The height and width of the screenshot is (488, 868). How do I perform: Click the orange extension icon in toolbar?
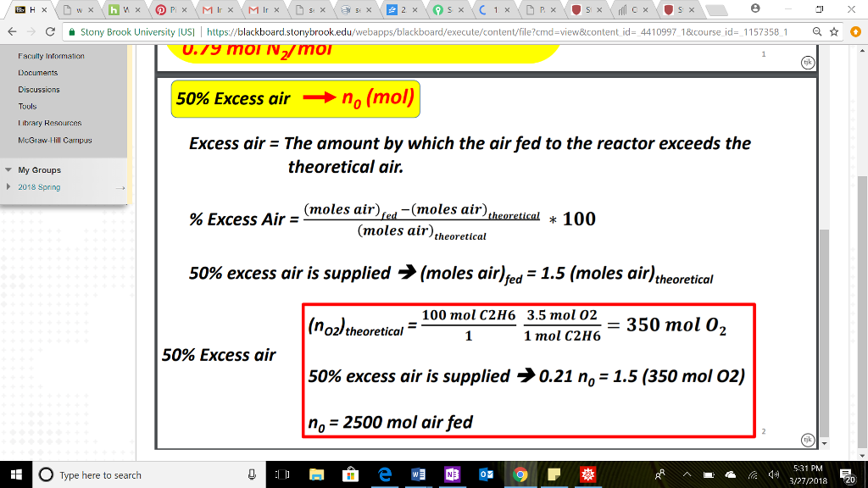point(856,32)
